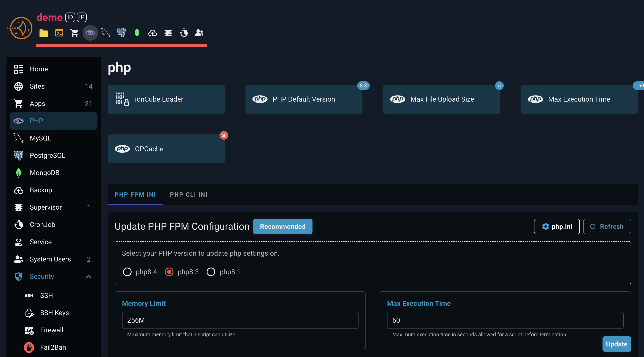Open the Firewall entry under Security
Viewport: 644px width, 357px height.
[51, 330]
